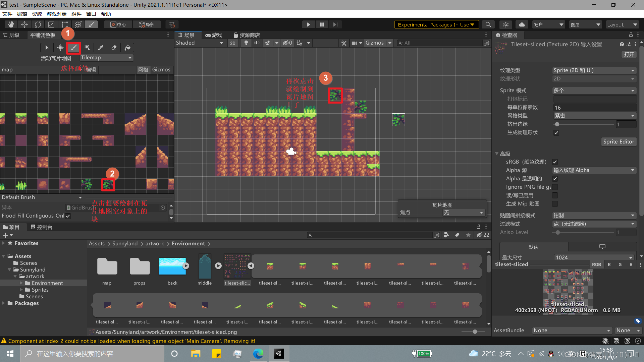This screenshot has height=362, width=644.
Task: Choose the tile palette Flood Fill tool
Action: click(x=127, y=48)
